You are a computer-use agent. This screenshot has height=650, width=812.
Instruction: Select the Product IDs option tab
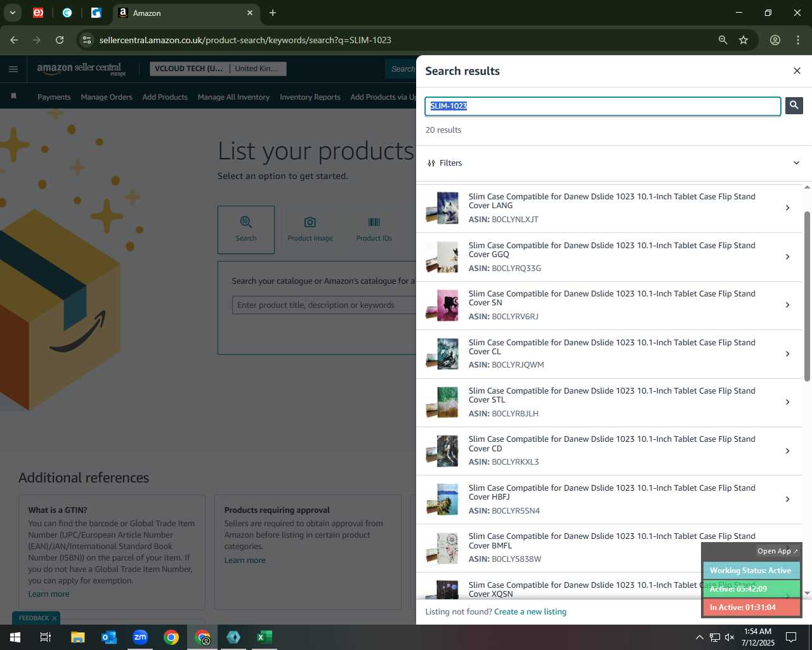coord(374,230)
